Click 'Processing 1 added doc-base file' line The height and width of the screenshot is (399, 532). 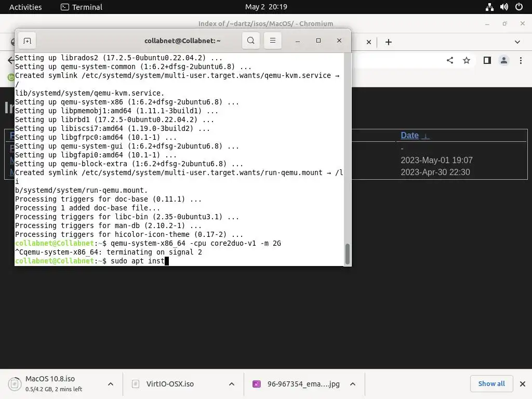tap(87, 208)
